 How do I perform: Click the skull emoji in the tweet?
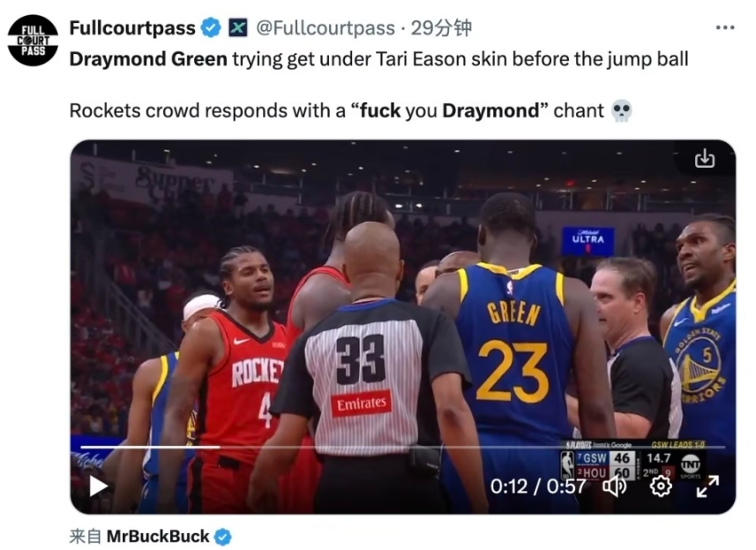[x=622, y=111]
